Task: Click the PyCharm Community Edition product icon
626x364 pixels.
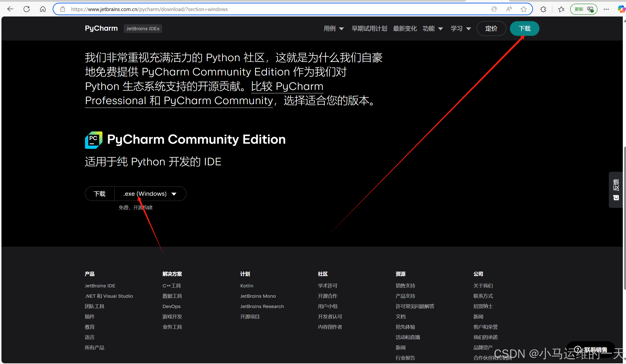Action: (x=93, y=140)
